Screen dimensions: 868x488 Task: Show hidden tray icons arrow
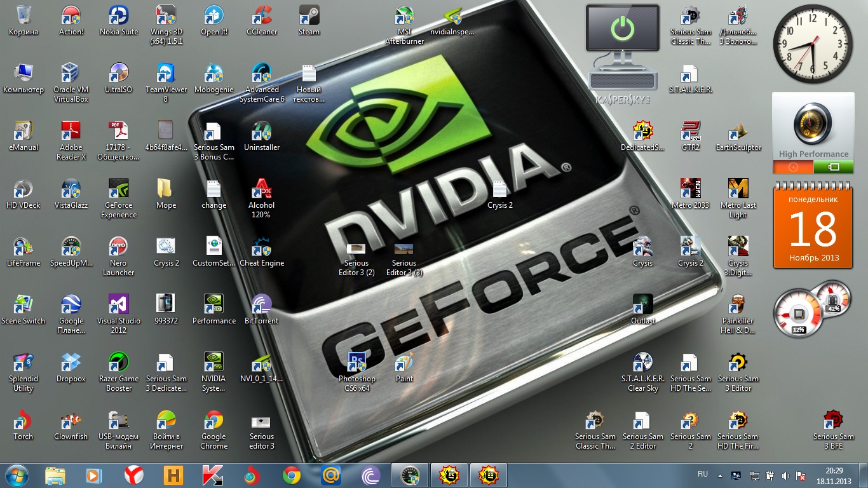point(720,475)
